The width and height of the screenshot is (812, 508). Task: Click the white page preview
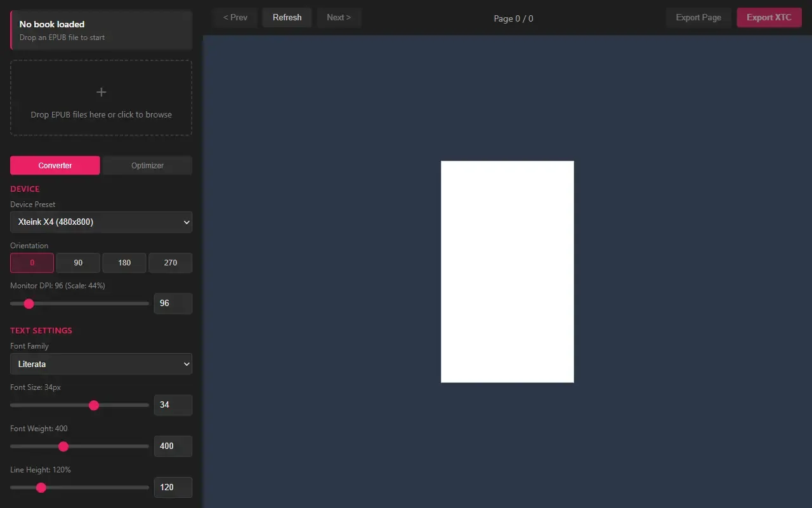[507, 272]
